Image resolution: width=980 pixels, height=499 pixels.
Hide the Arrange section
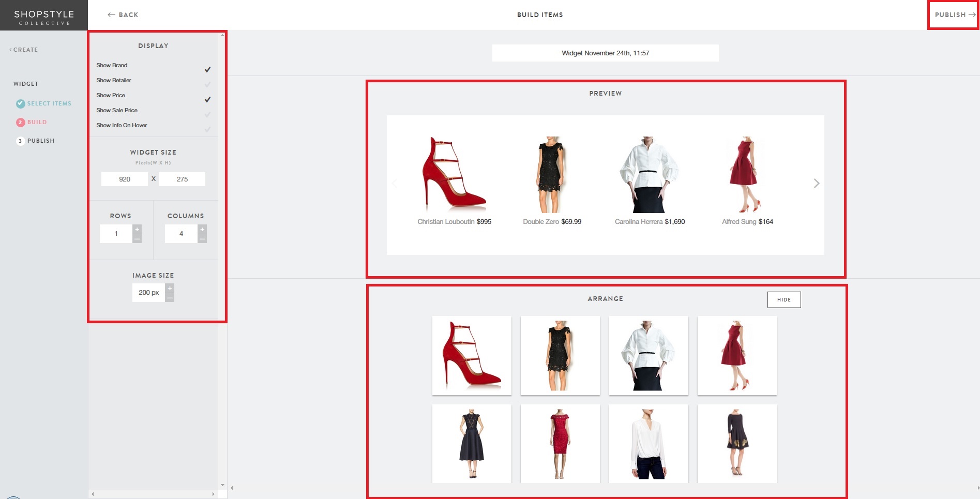tap(783, 300)
